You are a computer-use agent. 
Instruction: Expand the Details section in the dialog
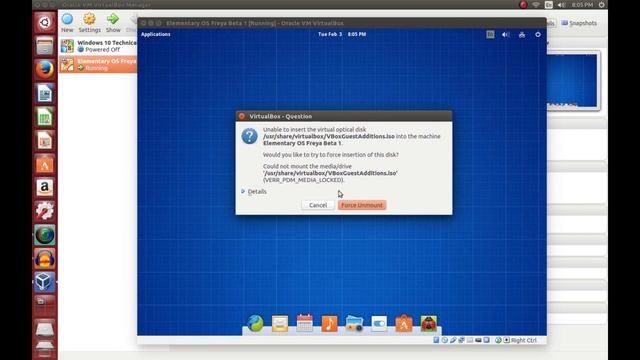pos(254,191)
